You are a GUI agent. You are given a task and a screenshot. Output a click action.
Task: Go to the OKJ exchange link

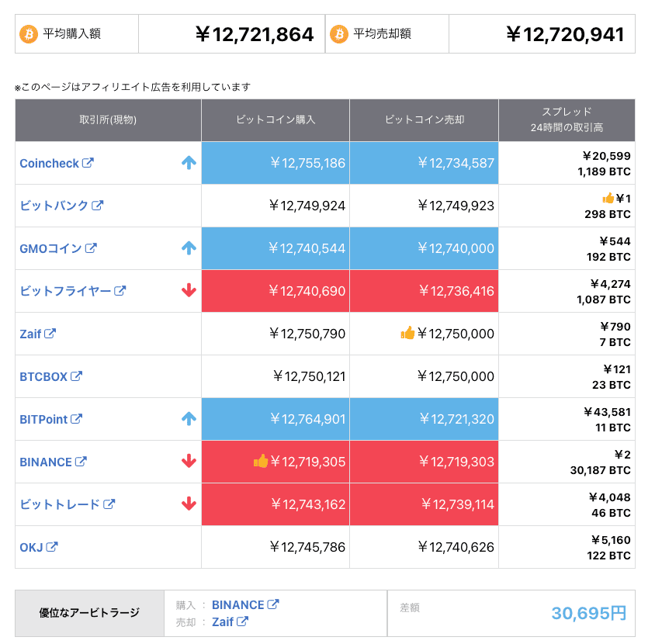[38, 547]
